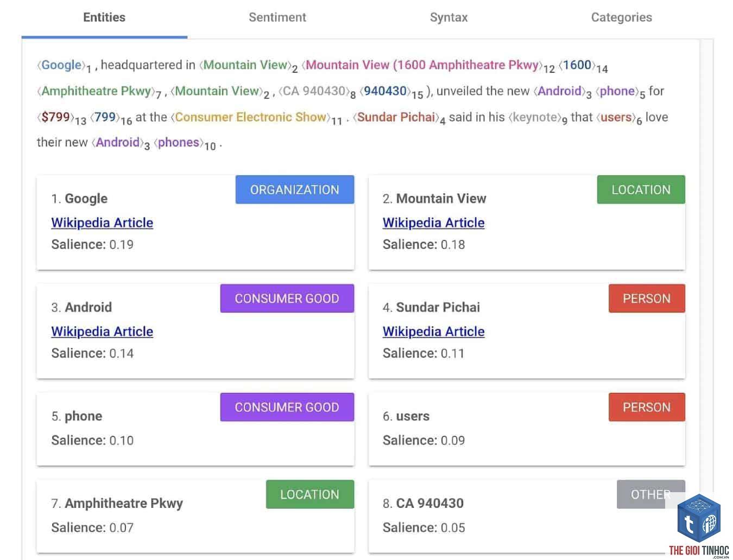Click the gray "keynote" entity
This screenshot has width=733, height=560.
(x=535, y=117)
